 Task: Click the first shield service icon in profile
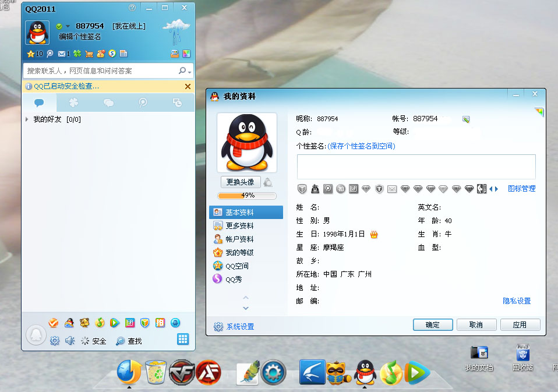pos(302,189)
